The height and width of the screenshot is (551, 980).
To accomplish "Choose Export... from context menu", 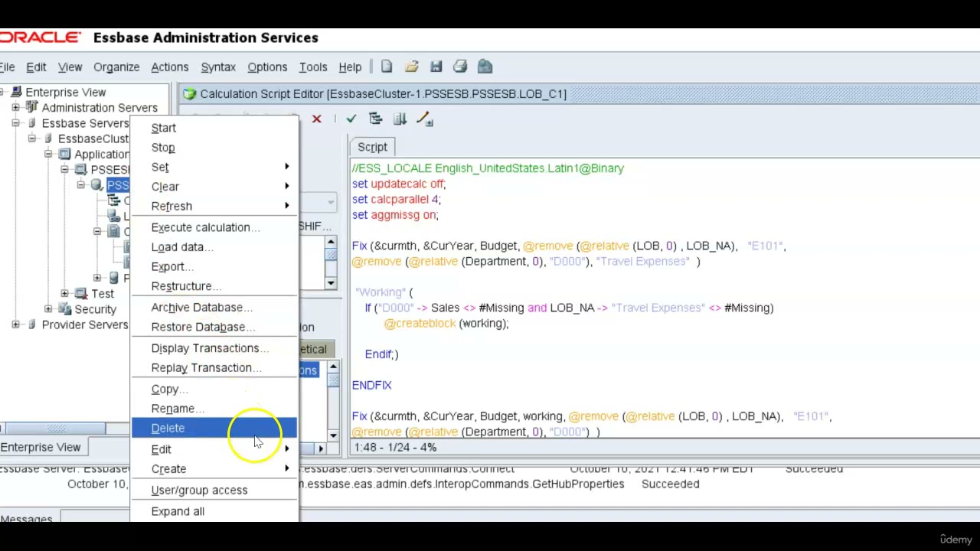I will coord(214,266).
